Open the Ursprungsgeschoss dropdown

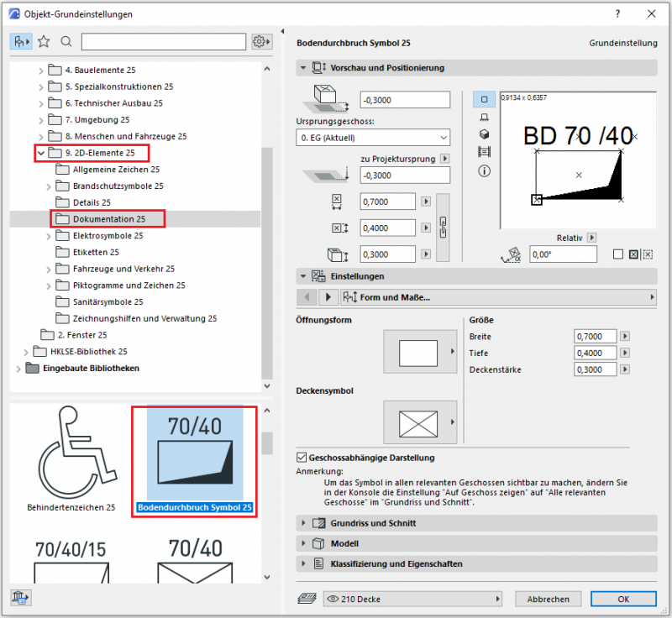point(374,138)
